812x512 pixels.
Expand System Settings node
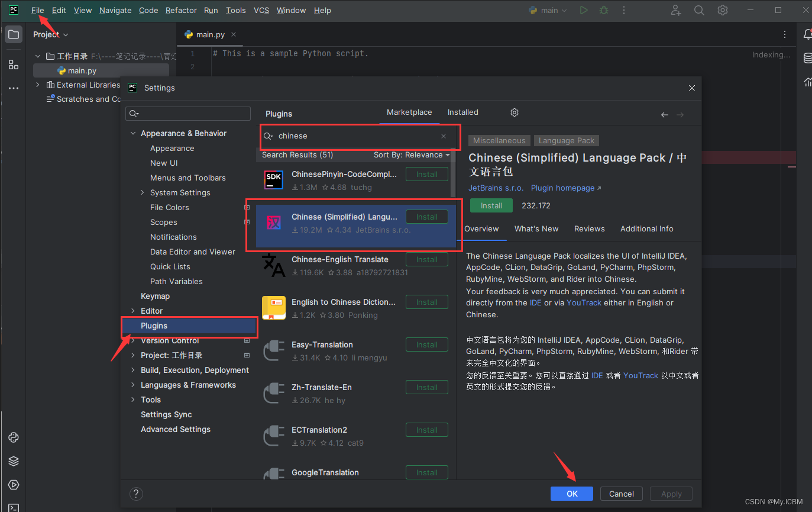[x=143, y=193]
